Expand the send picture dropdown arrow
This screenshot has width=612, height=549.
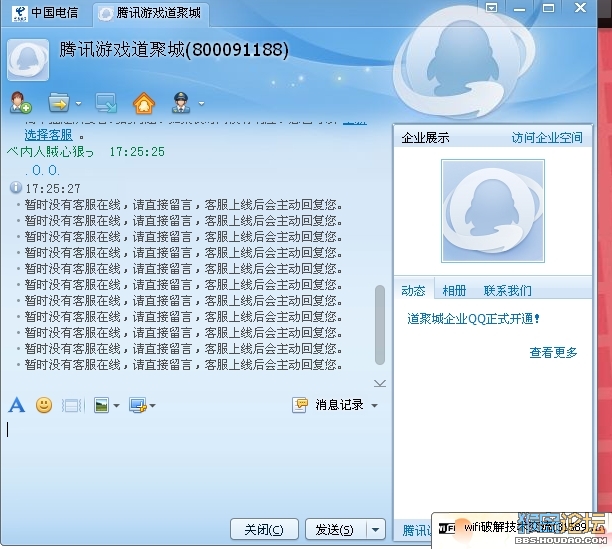116,406
